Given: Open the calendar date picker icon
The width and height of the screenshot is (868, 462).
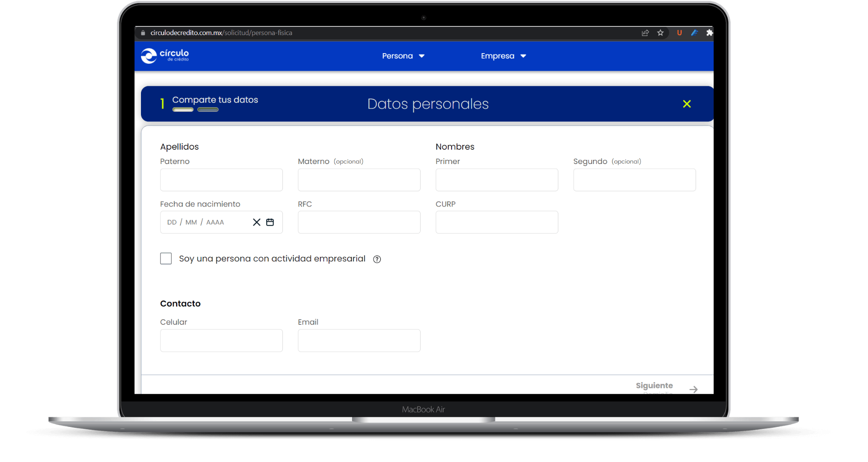Looking at the screenshot, I should (270, 222).
